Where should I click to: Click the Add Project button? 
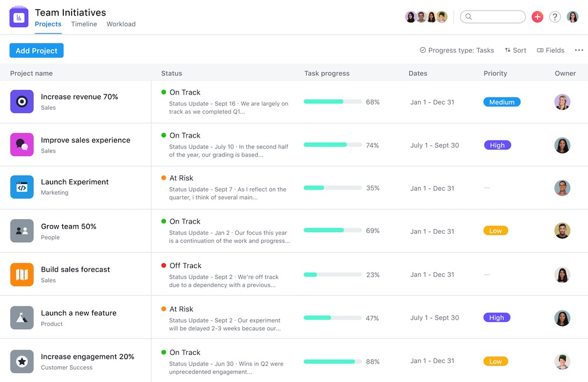point(36,51)
